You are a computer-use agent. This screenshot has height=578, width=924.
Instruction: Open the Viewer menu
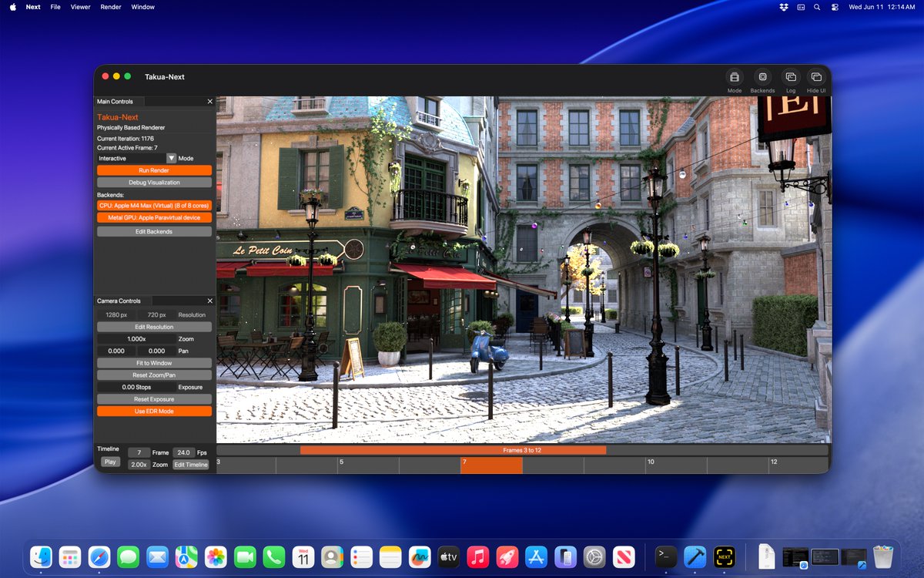[x=80, y=7]
